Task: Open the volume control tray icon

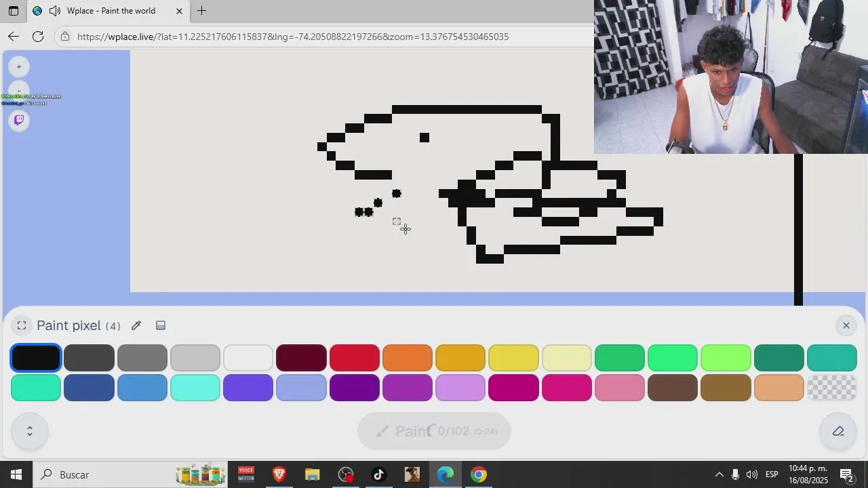Action: click(751, 474)
